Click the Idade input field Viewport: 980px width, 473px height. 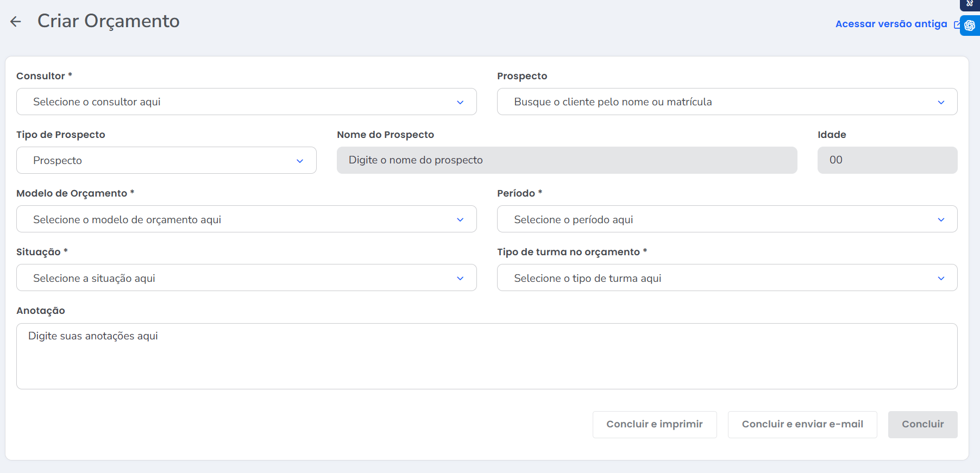(887, 160)
